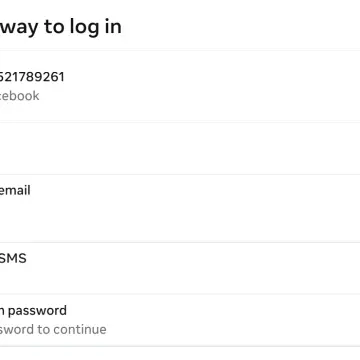This screenshot has height=360, width=360.
Task: Choose the SMS login option
Action: [180, 268]
